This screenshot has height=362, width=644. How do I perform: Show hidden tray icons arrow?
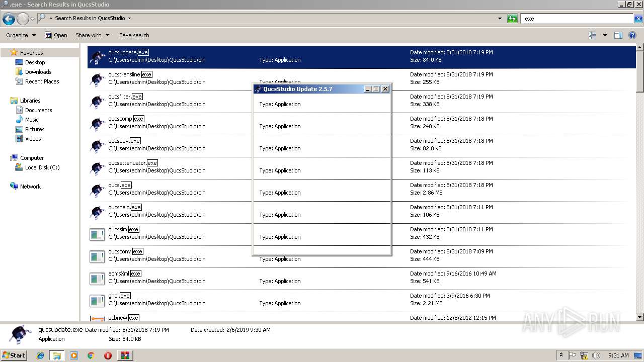click(561, 355)
